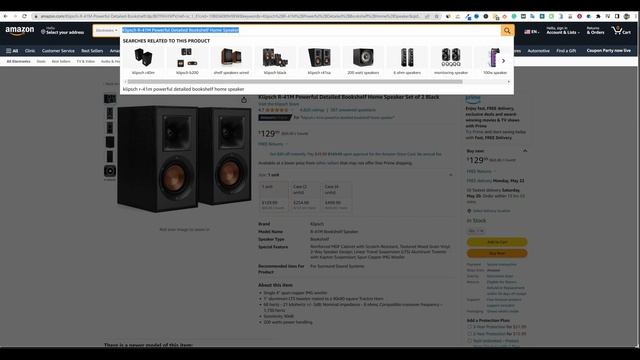640x360 pixels.
Task: Collapse the Buy new section chevron
Action: coord(525,151)
